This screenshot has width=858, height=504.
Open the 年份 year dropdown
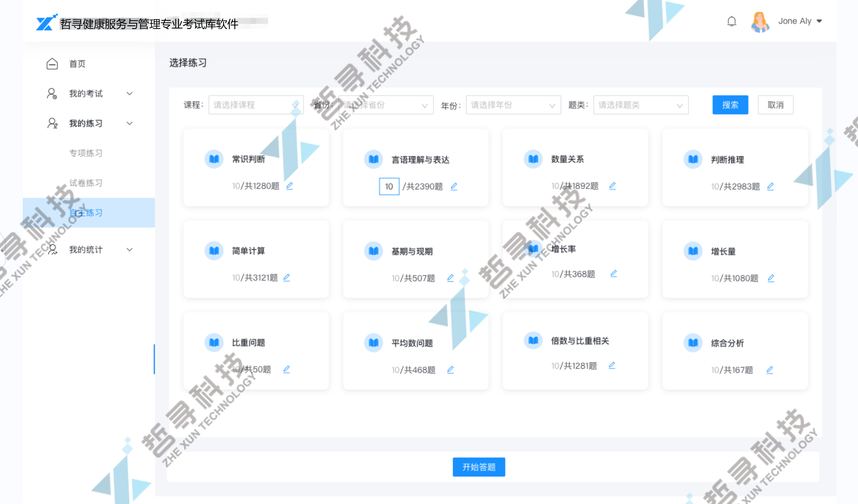pos(513,105)
